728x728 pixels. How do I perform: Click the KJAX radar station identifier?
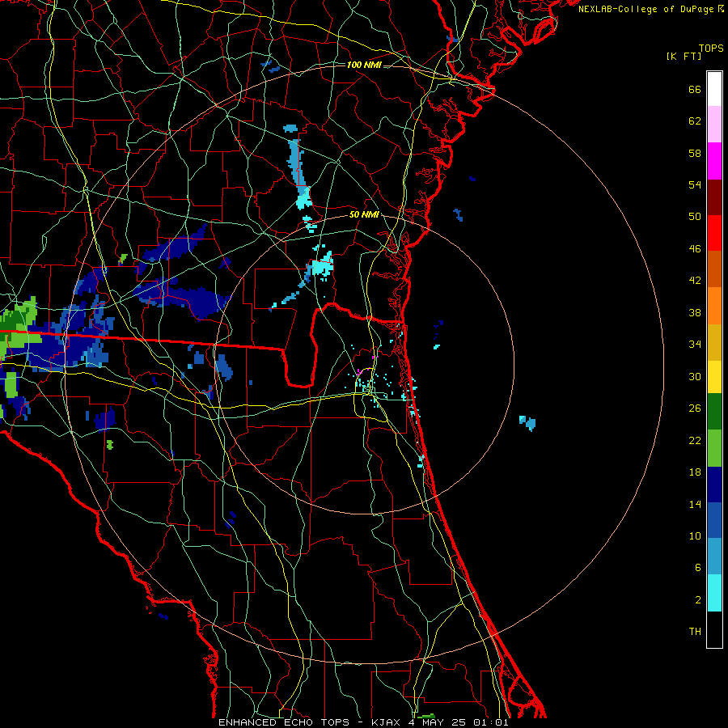387,722
